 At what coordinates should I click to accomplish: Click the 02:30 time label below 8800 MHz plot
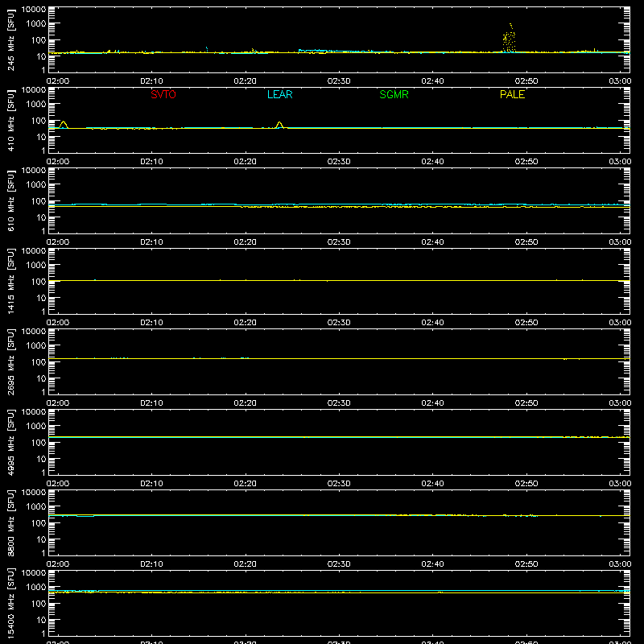point(339,564)
